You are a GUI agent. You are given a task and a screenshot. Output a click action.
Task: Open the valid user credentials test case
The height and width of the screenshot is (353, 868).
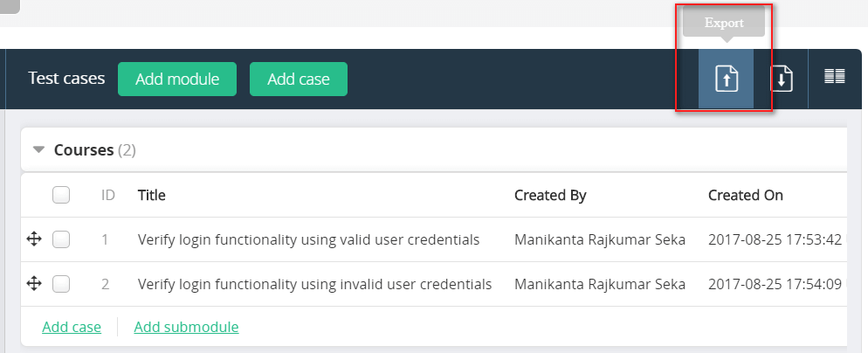click(x=308, y=239)
